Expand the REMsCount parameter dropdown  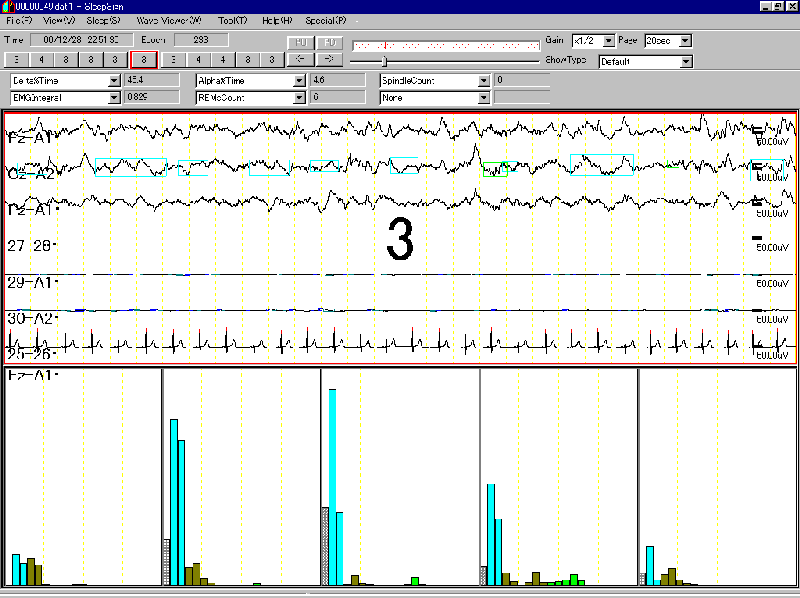(x=299, y=97)
